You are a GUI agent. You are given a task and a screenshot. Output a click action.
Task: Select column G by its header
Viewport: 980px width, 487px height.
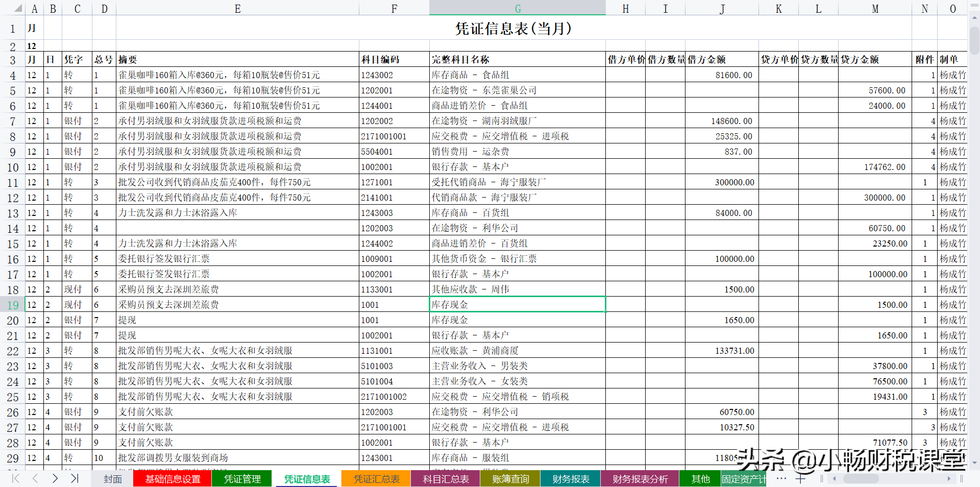[x=517, y=8]
